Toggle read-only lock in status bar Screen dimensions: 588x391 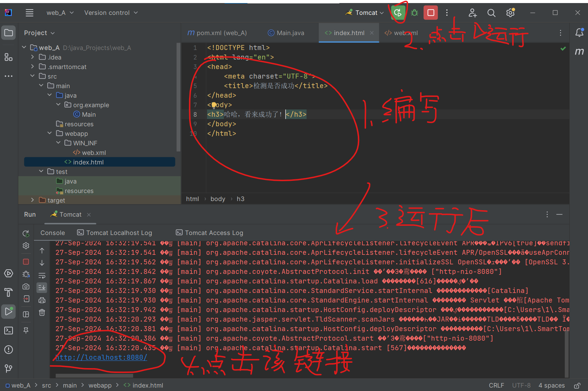pyautogui.click(x=577, y=385)
